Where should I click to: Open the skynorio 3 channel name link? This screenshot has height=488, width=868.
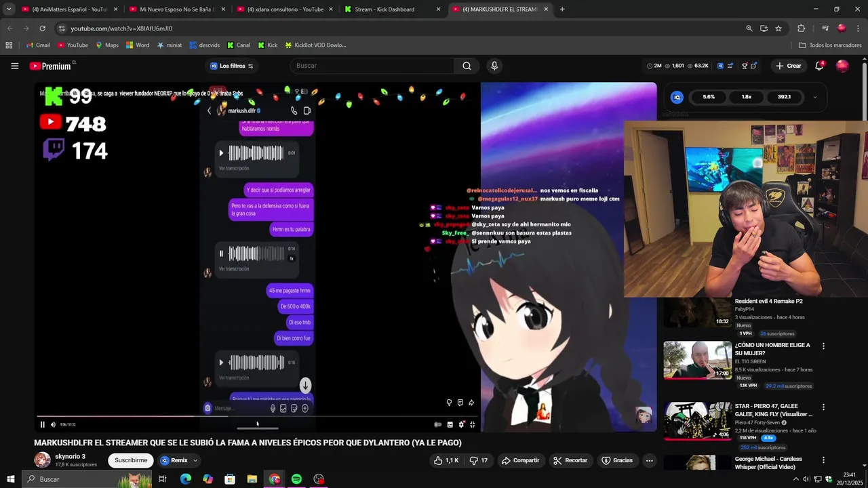[x=70, y=457]
